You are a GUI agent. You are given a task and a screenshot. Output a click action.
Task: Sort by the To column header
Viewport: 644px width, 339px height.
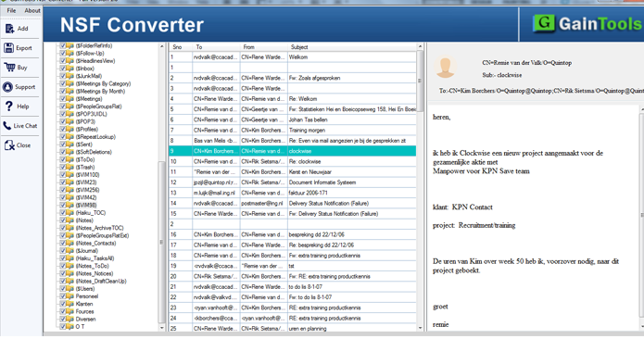pyautogui.click(x=216, y=47)
